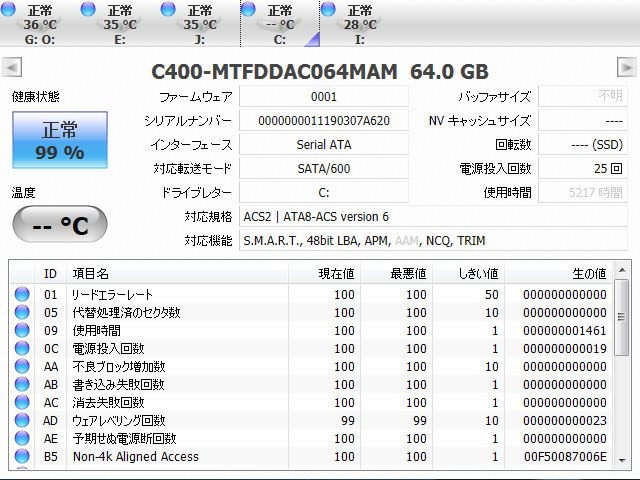The width and height of the screenshot is (640, 480).
Task: Click the serial number field 0000000011190307A620
Action: tap(324, 121)
